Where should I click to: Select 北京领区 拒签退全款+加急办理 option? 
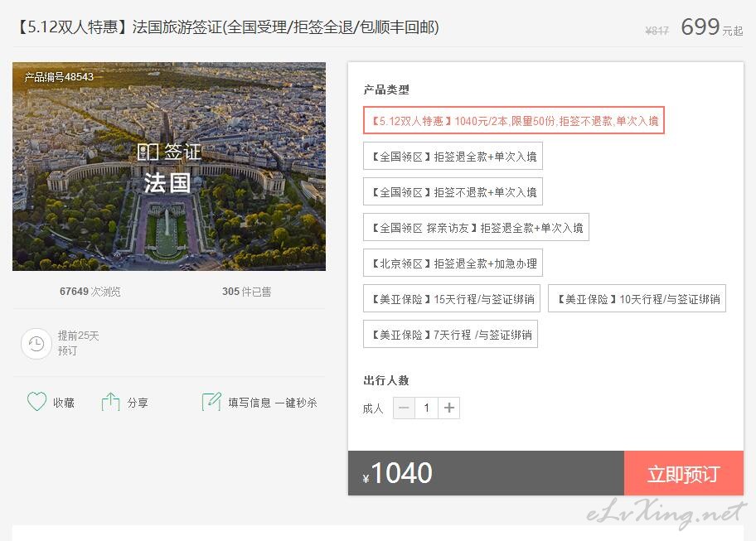pyautogui.click(x=453, y=263)
